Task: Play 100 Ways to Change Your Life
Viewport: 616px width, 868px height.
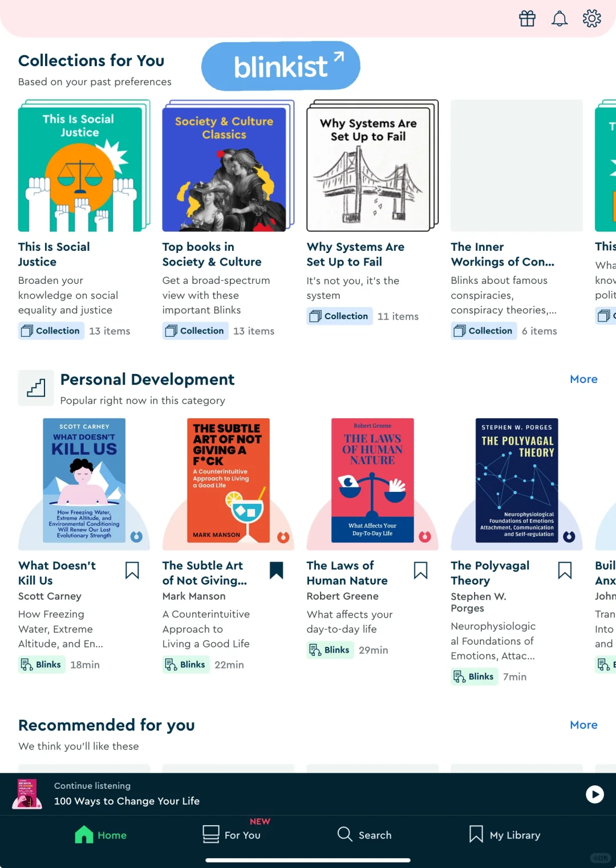Action: point(595,794)
